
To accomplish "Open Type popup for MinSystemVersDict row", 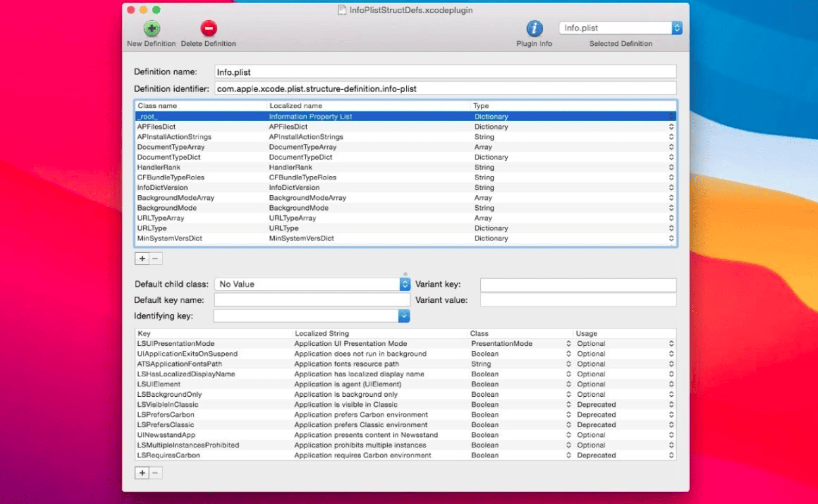I will [671, 239].
